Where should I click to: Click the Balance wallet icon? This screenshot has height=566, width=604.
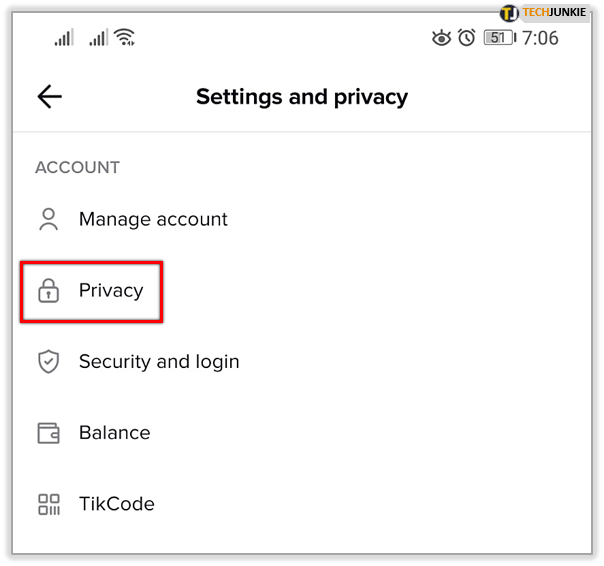click(x=48, y=433)
